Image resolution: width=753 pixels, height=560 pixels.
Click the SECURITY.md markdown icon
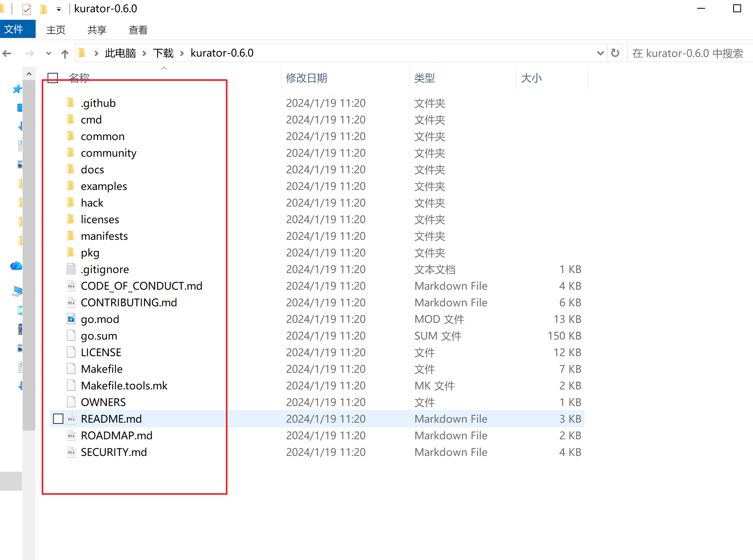(x=71, y=452)
